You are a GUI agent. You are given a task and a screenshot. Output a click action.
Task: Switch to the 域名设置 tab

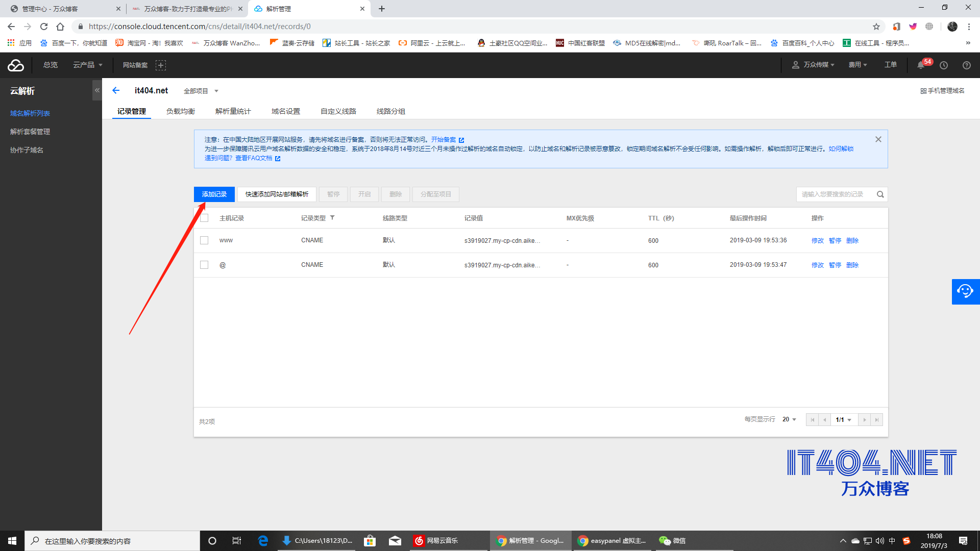click(x=286, y=111)
